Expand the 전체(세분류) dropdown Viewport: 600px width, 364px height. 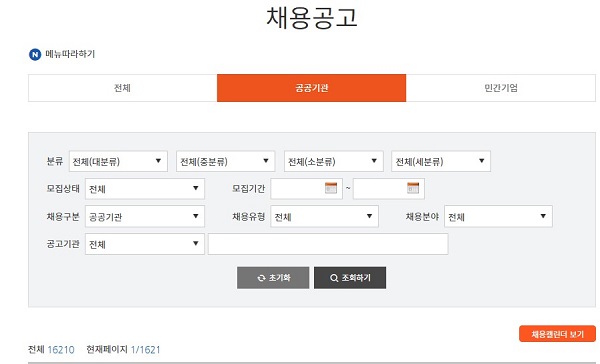441,161
